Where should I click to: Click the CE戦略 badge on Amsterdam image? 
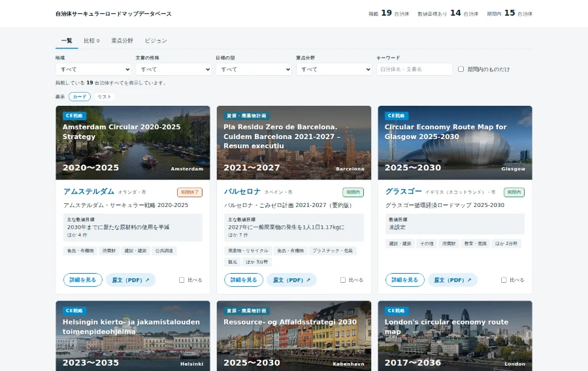[x=74, y=116]
